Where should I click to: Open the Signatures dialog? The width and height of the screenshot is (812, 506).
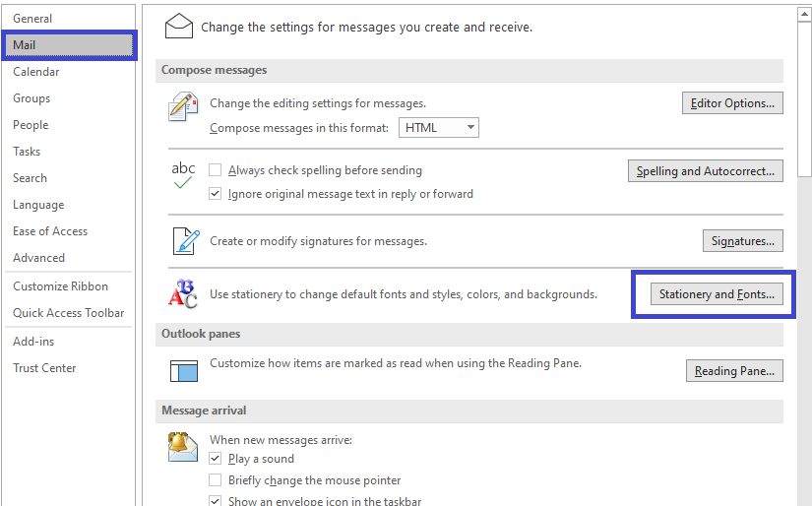742,241
